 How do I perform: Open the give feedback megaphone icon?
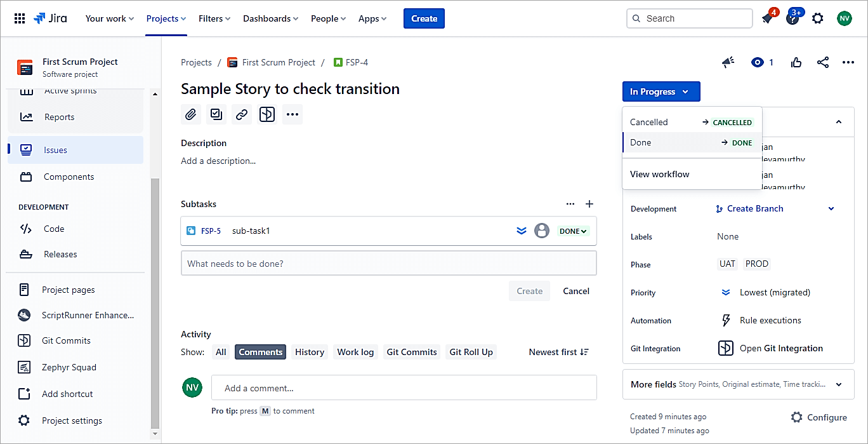click(728, 62)
